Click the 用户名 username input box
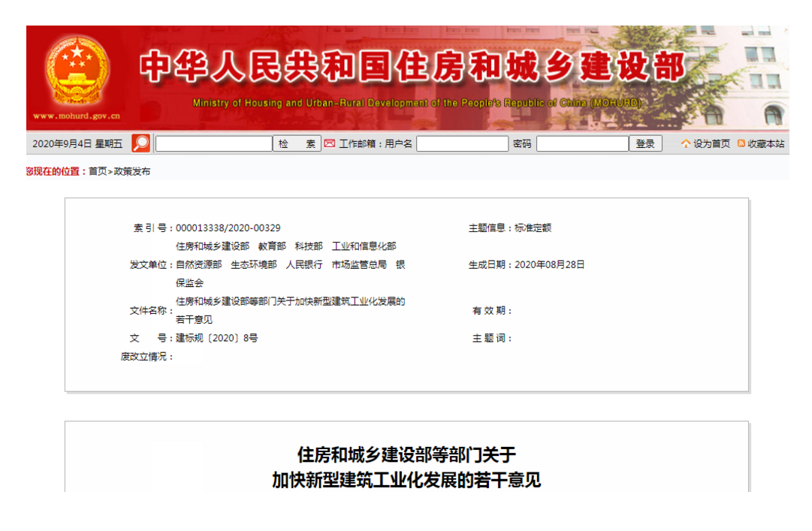 click(462, 143)
